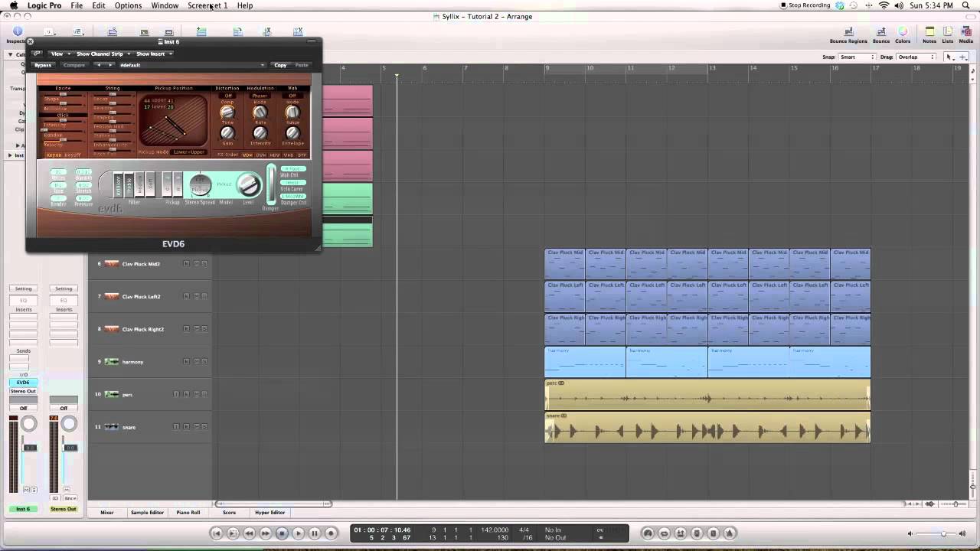
Task: Click the Rewind transport button
Action: 250,533
